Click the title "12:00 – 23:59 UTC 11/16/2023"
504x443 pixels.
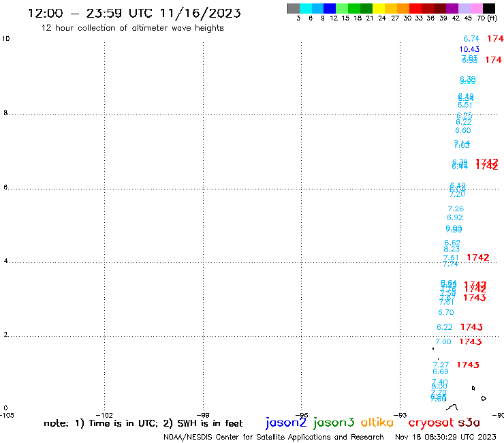tap(134, 13)
